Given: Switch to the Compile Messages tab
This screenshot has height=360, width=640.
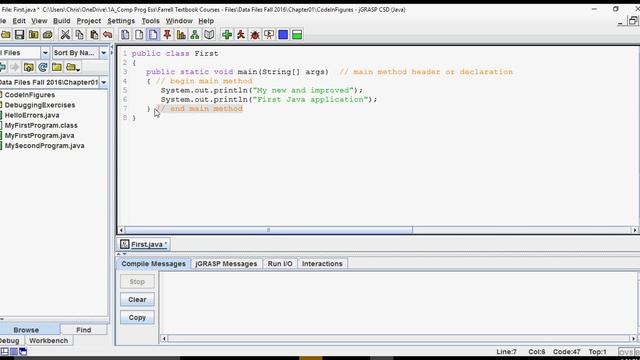Looking at the screenshot, I should click(153, 264).
